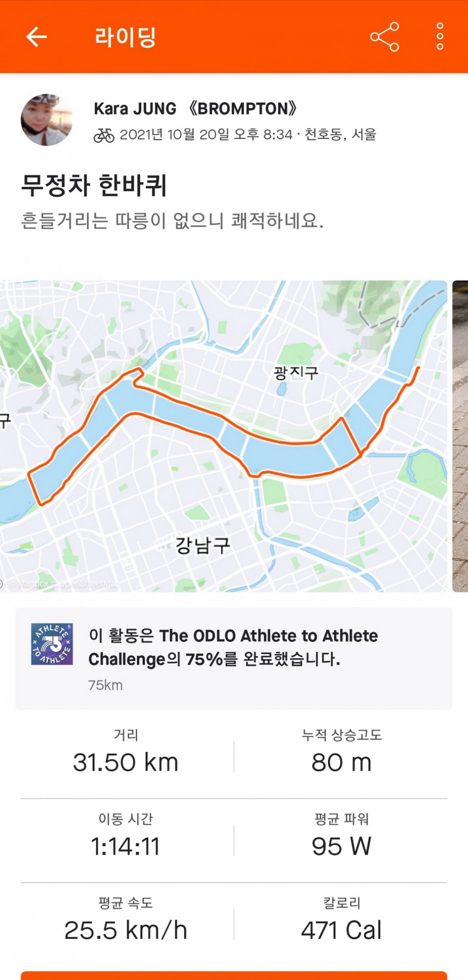Go back using the arrow icon

point(36,37)
